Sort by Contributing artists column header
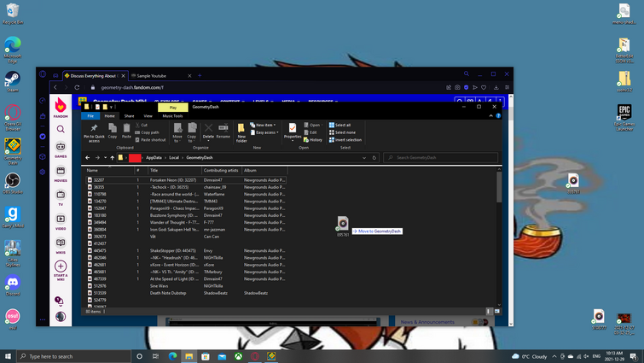Screen dimensions: 644x363 [222, 170]
